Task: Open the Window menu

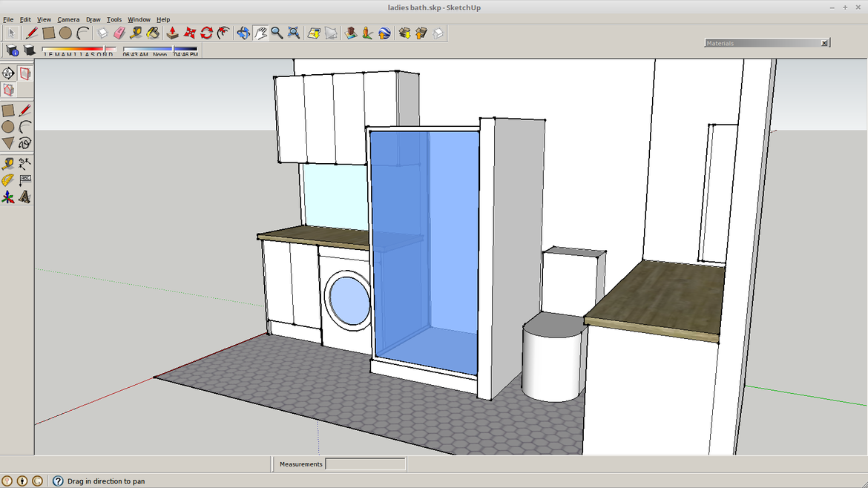Action: [x=139, y=19]
